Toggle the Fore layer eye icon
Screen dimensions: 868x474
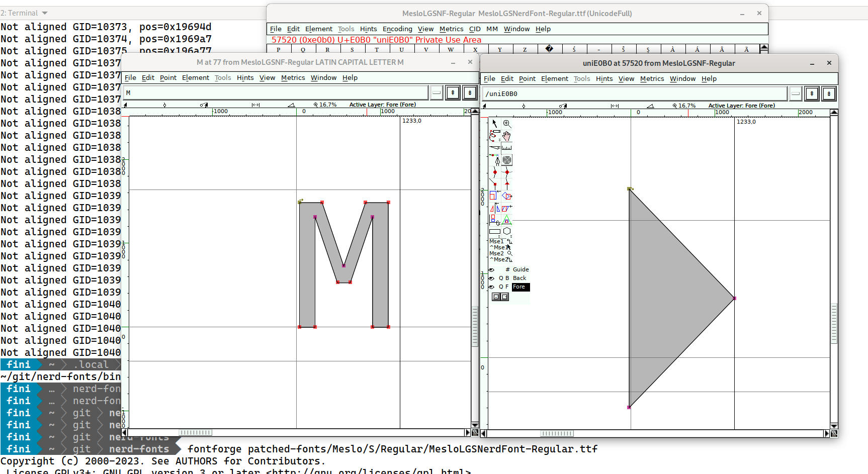[x=491, y=287]
